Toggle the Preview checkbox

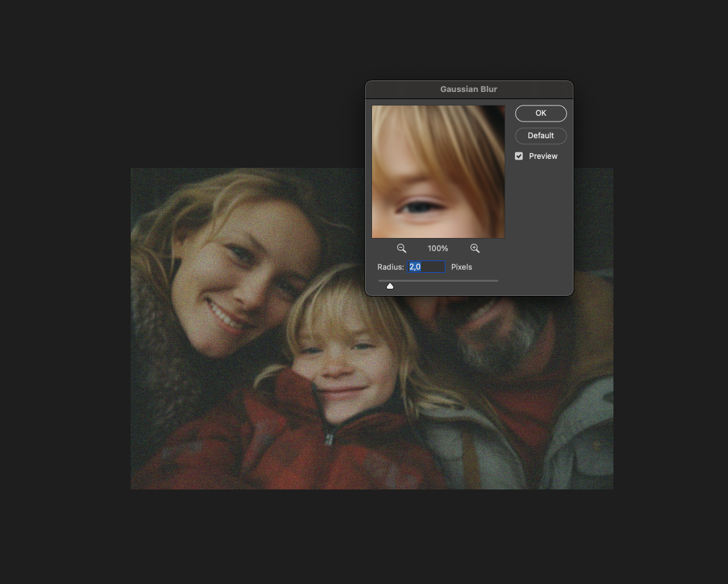click(519, 156)
